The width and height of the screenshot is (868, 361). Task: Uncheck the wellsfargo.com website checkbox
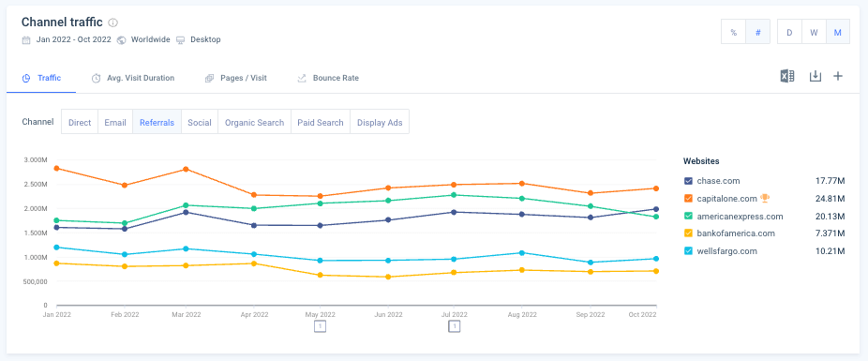coord(688,250)
